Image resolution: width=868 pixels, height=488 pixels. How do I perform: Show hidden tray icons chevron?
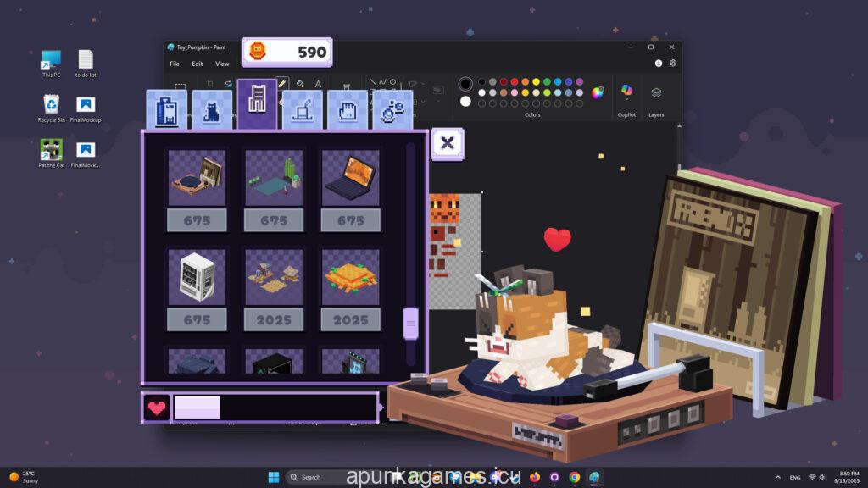pos(778,477)
